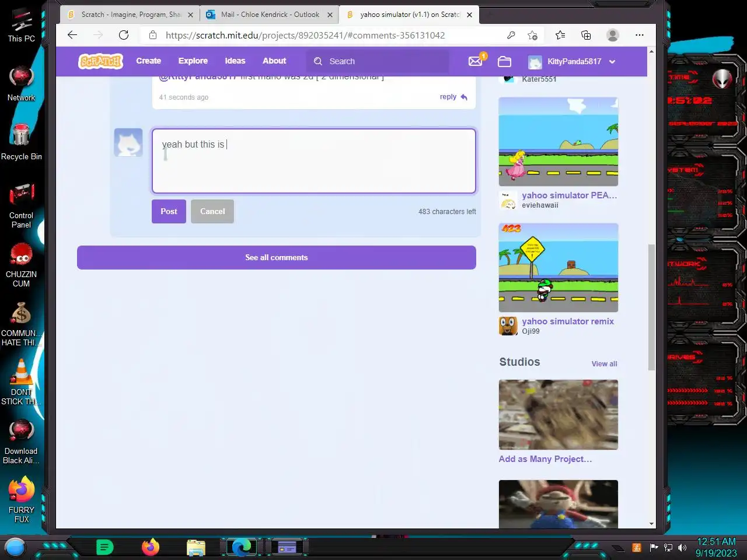The width and height of the screenshot is (747, 560).
Task: Select This PC desktop icon
Action: 22,25
